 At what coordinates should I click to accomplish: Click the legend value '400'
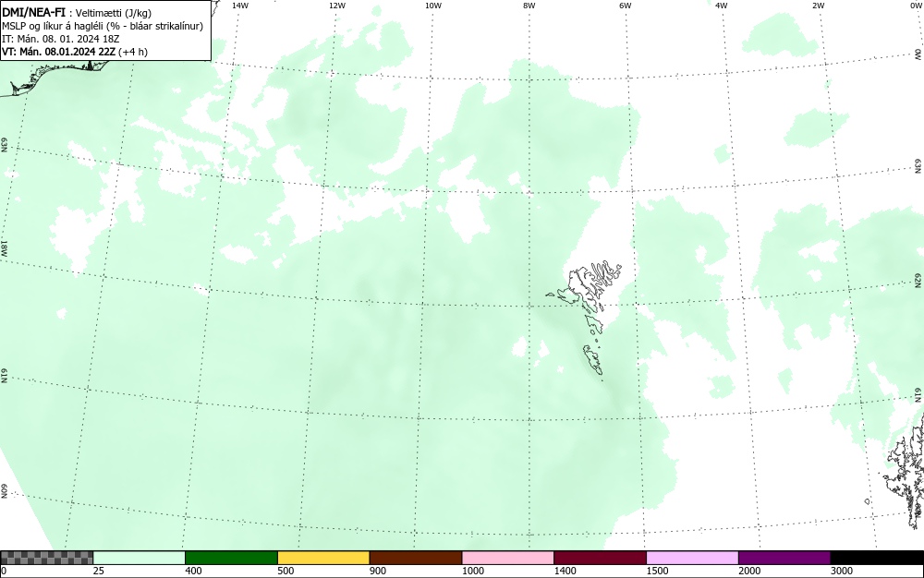tap(193, 571)
